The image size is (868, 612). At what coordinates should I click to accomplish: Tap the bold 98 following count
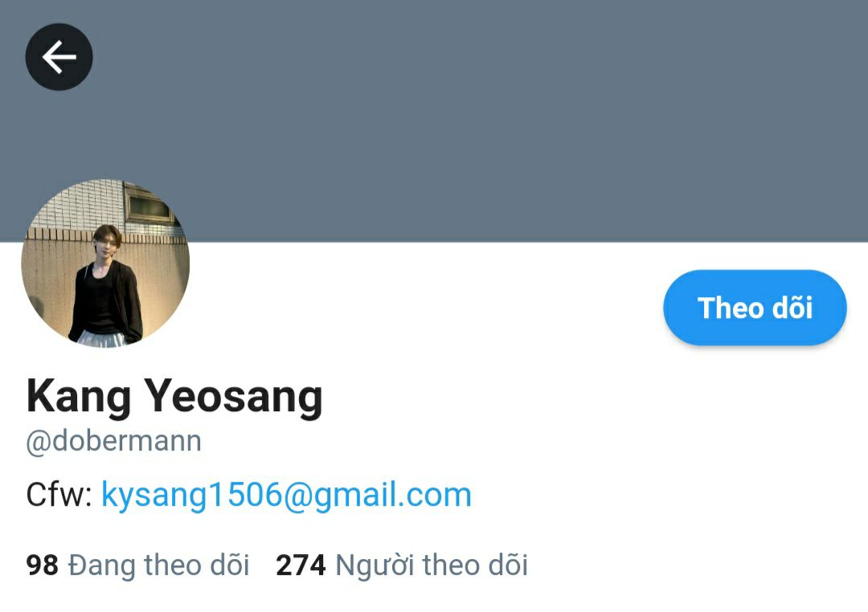42,565
